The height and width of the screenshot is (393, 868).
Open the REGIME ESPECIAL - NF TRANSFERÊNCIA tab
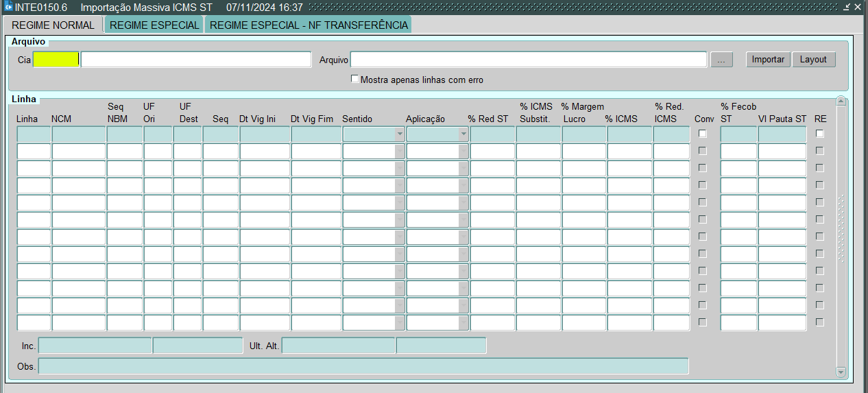(x=308, y=25)
